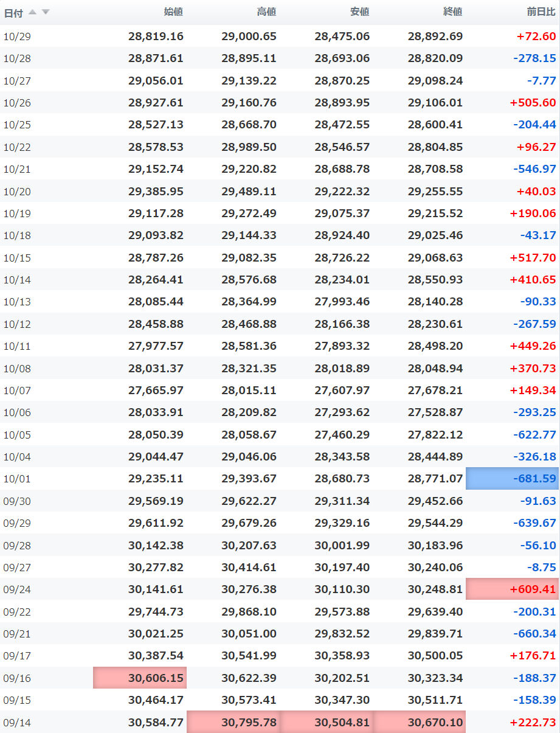Select highlighted low price 30,504.81

coord(326,722)
